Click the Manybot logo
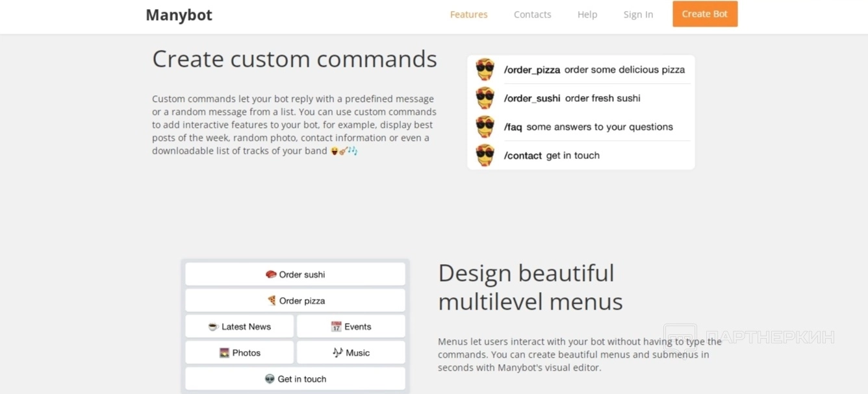868x394 pixels. click(179, 15)
